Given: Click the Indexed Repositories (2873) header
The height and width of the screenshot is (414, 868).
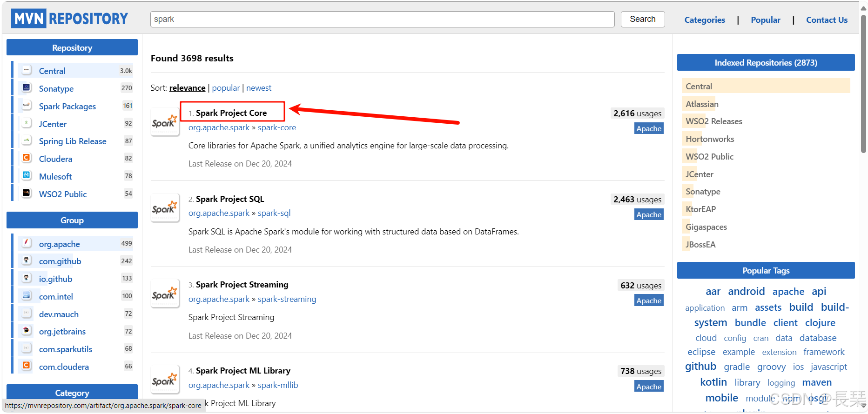Looking at the screenshot, I should [766, 62].
